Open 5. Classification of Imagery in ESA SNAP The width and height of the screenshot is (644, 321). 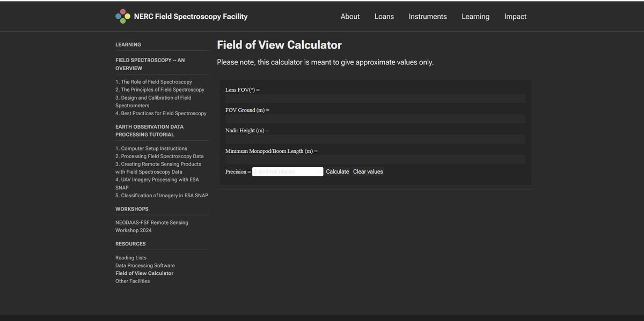click(162, 196)
